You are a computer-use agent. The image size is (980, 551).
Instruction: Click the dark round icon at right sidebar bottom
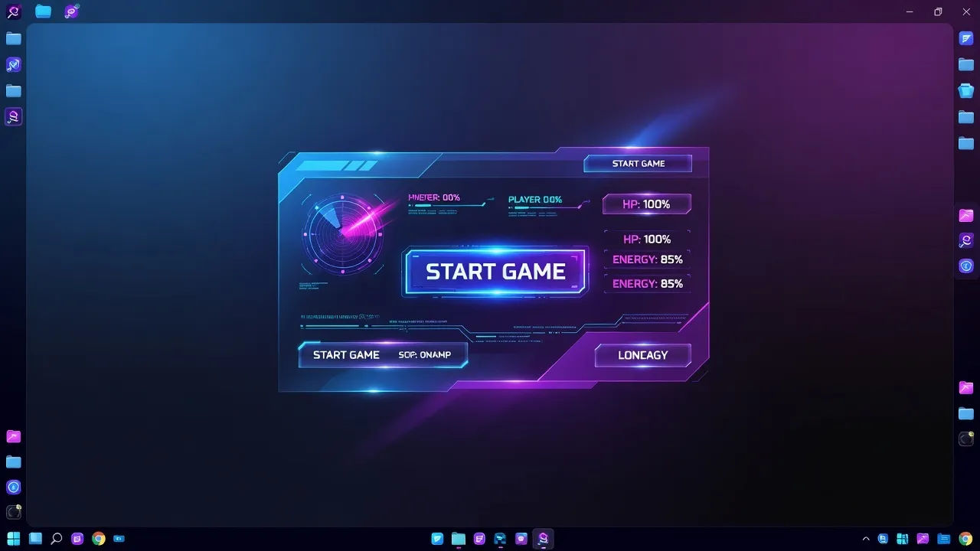[x=966, y=439]
